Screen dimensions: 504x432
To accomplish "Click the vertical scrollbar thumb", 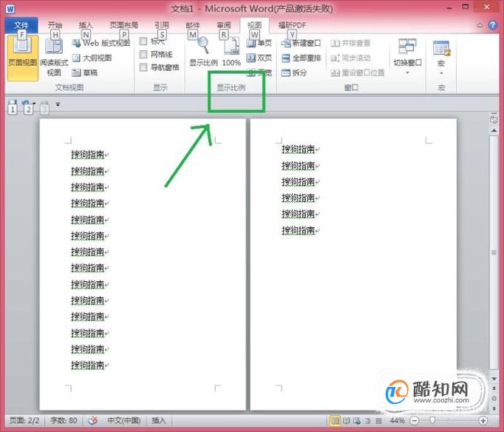I will click(494, 252).
